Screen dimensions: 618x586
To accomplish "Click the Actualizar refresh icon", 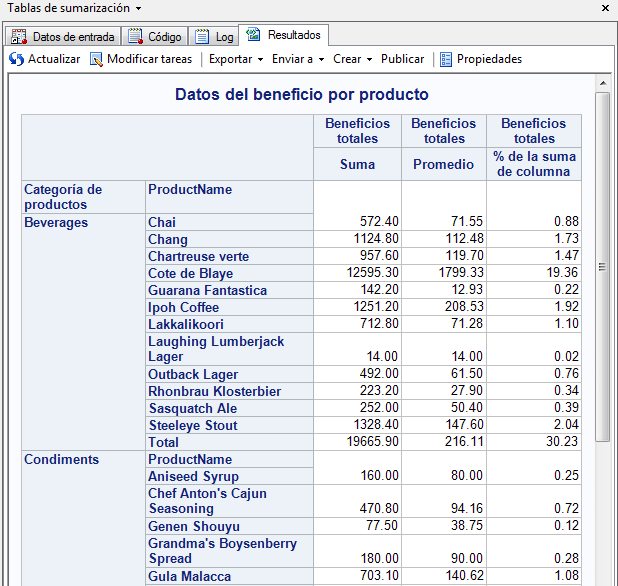I will tap(16, 59).
